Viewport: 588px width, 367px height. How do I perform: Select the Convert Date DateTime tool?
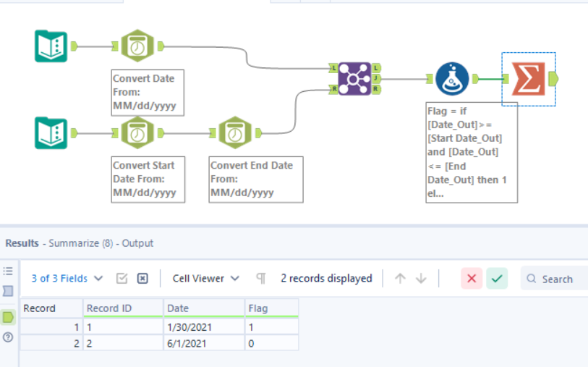coord(137,46)
